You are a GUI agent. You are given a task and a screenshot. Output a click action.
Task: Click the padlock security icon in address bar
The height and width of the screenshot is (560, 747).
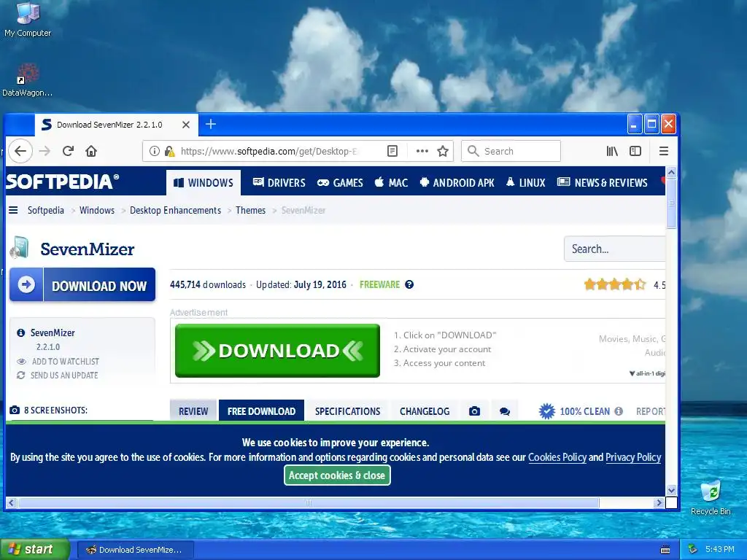coord(169,151)
